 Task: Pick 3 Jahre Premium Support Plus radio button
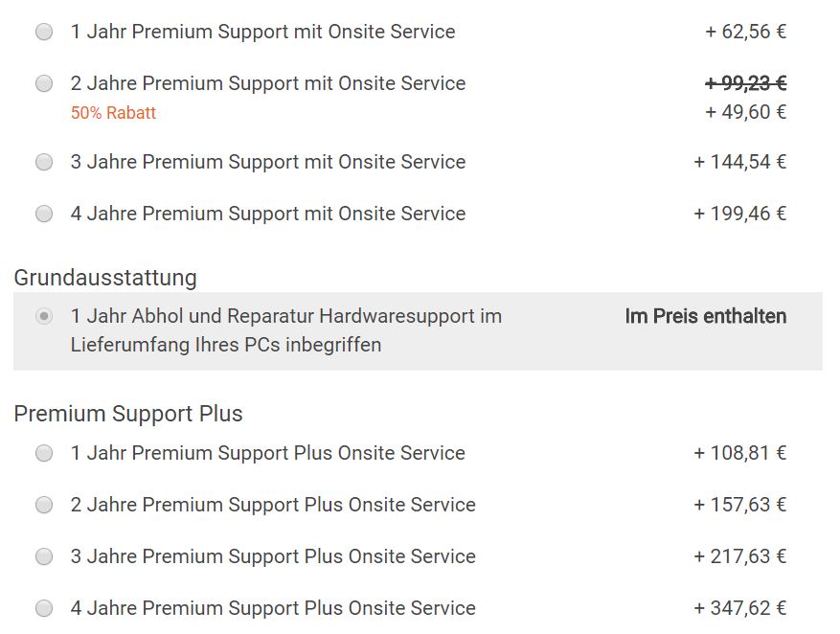(x=44, y=556)
